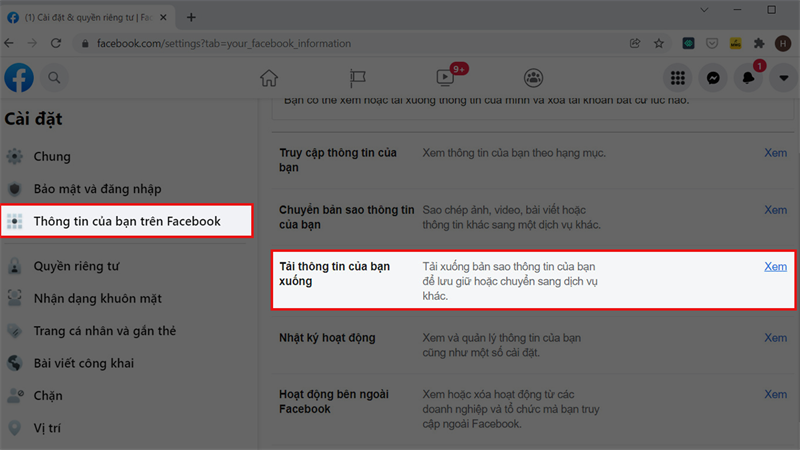Click the Nhật ký hoạt động heading
This screenshot has height=450, width=800.
point(327,338)
